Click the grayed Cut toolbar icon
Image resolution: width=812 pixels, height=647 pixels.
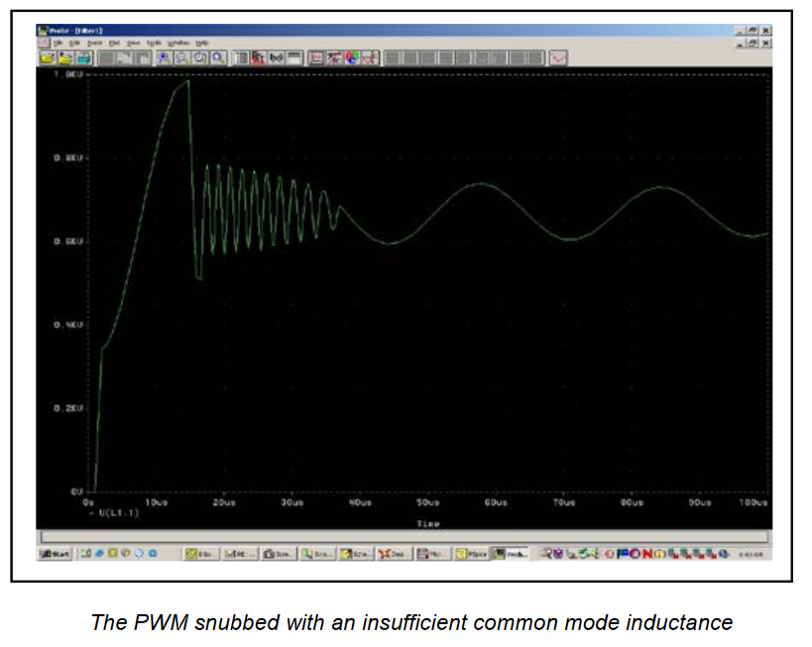tap(107, 58)
